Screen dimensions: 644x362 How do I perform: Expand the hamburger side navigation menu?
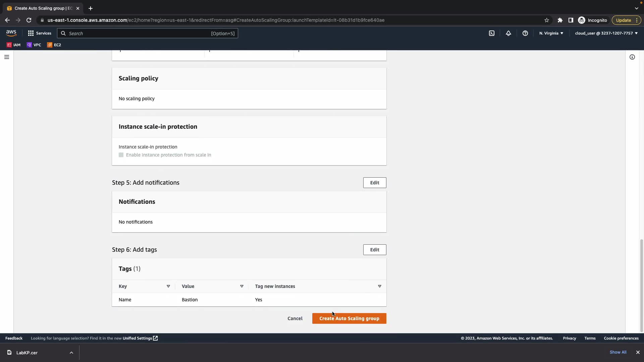pyautogui.click(x=6, y=57)
